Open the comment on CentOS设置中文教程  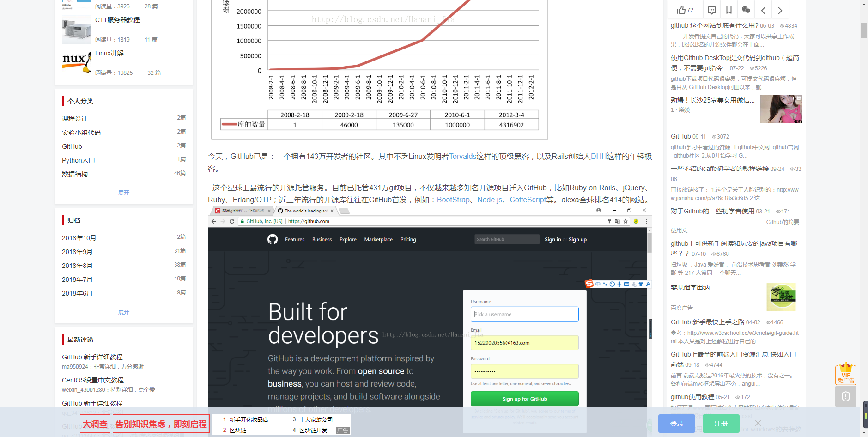(x=93, y=380)
